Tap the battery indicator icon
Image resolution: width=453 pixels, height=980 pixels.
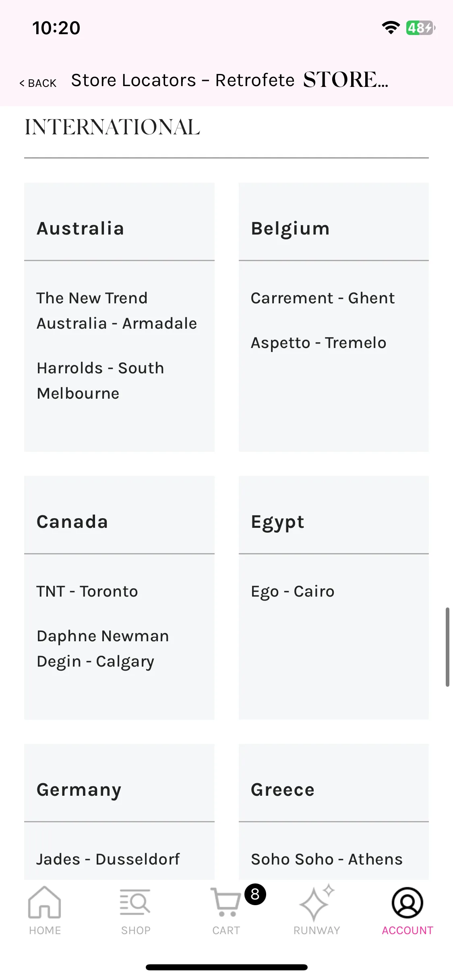pos(421,28)
